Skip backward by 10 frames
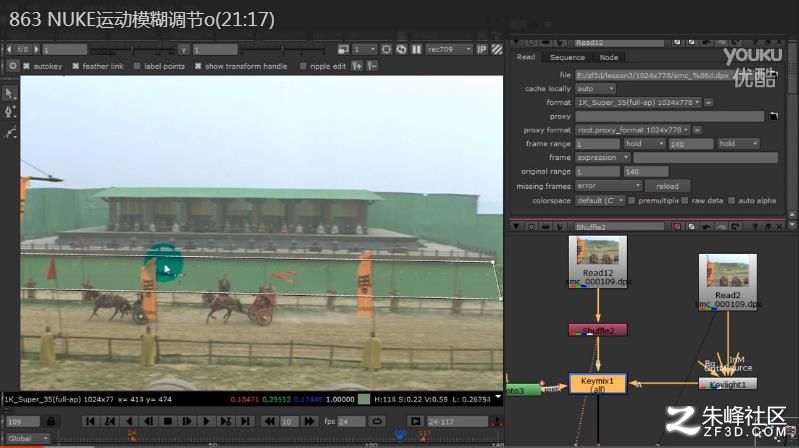Screen dimensions: 799x448 [x=270, y=421]
